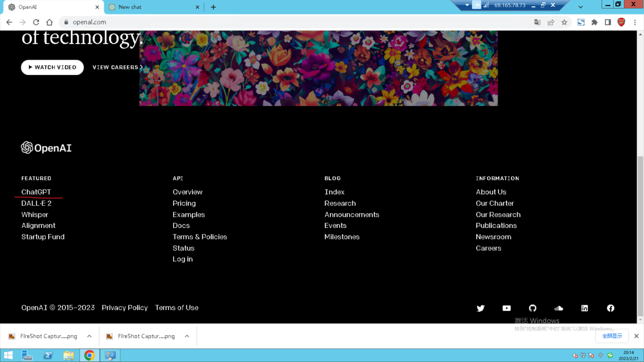Bookmark this page with star icon
Viewport: 644px width, 362px height.
pyautogui.click(x=564, y=22)
